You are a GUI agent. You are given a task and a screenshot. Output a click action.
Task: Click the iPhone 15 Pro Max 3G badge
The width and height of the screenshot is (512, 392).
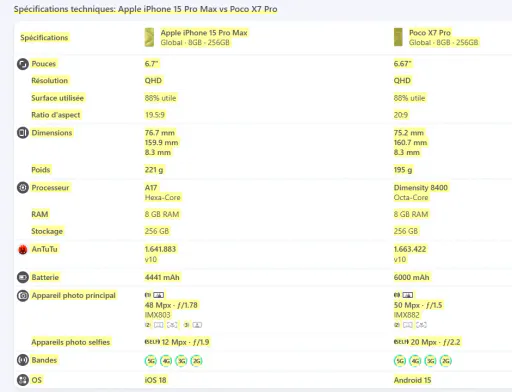pyautogui.click(x=181, y=361)
